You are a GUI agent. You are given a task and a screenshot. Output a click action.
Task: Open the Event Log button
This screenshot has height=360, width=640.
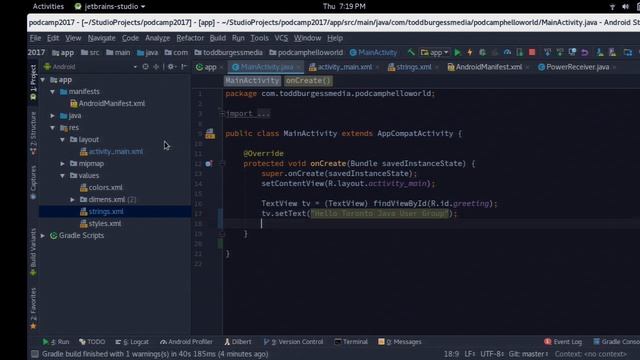tap(563, 342)
